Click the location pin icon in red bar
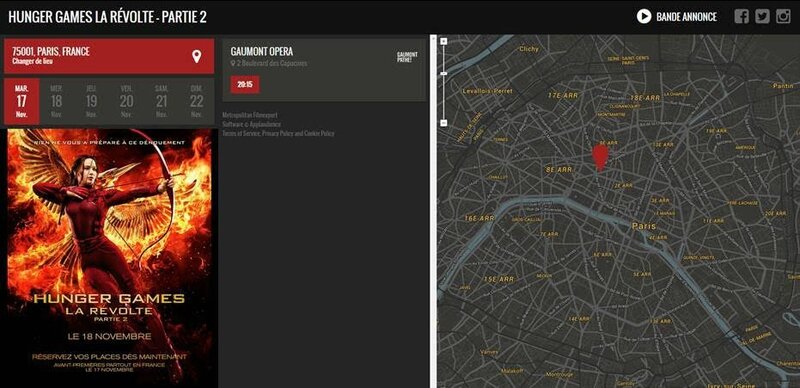The width and height of the screenshot is (800, 388). click(196, 56)
